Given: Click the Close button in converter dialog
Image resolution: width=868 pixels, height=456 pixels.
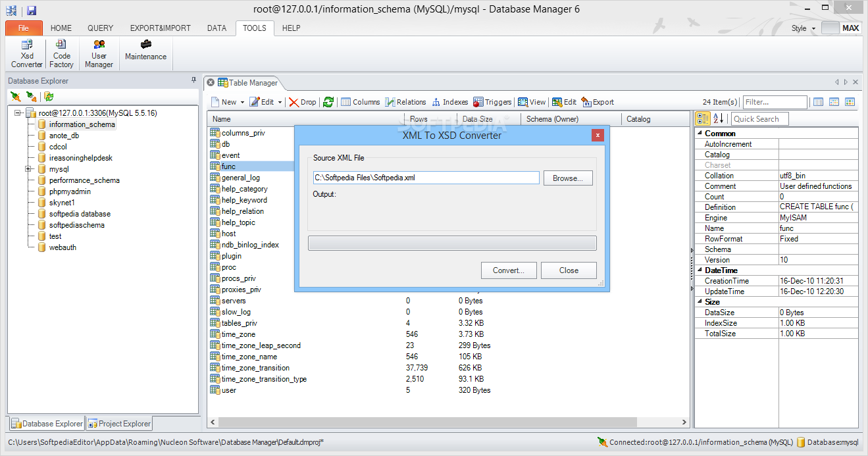Looking at the screenshot, I should 569,270.
